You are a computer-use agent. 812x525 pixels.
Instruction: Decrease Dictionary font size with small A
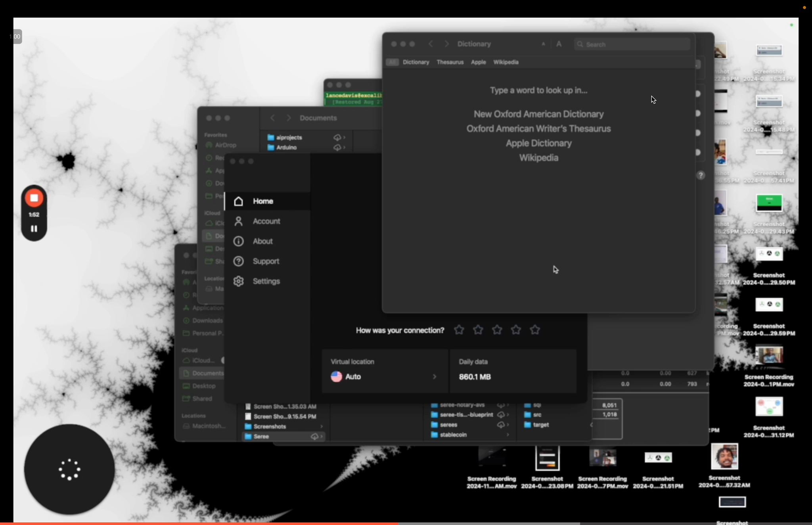point(543,44)
